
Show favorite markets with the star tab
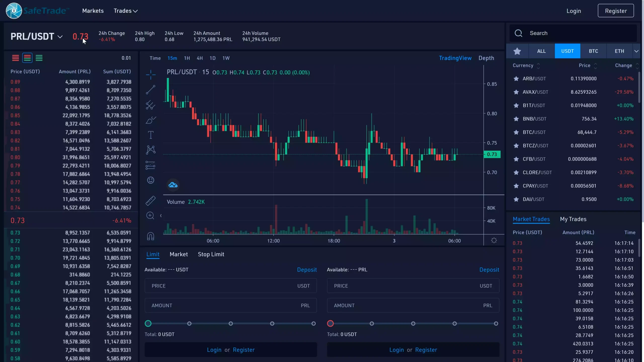coord(517,51)
